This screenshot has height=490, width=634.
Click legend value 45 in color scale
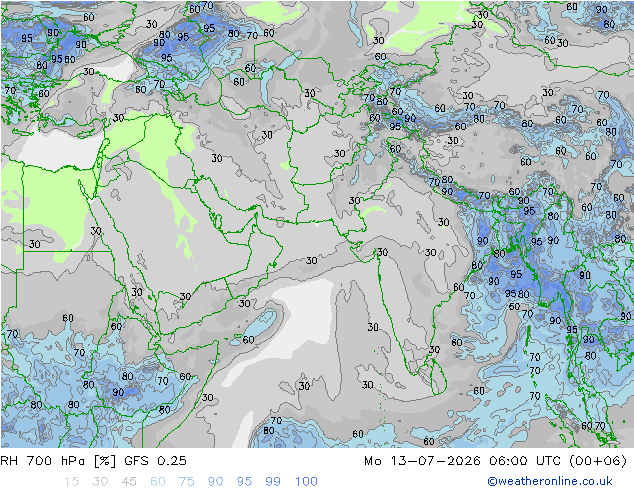[x=129, y=481]
